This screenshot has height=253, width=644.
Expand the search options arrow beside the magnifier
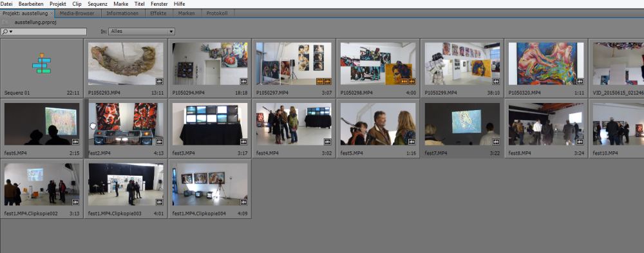click(11, 32)
